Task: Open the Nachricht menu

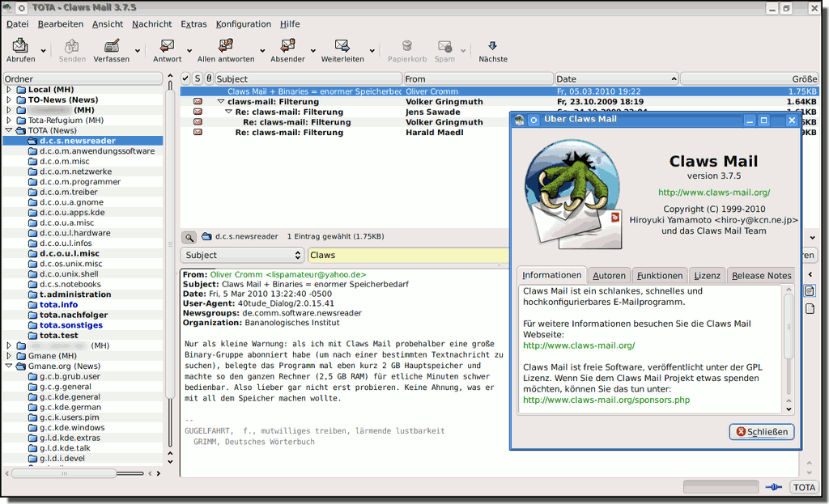Action: tap(152, 24)
